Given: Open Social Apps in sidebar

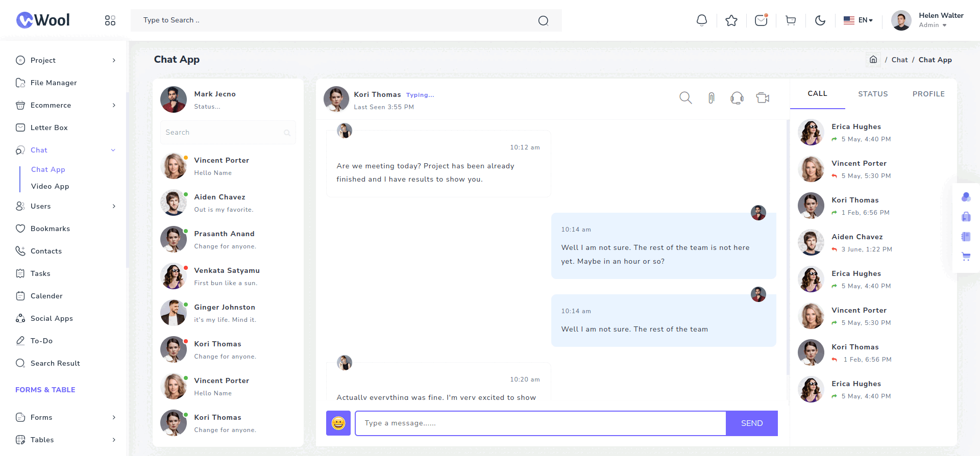Looking at the screenshot, I should coord(65,318).
